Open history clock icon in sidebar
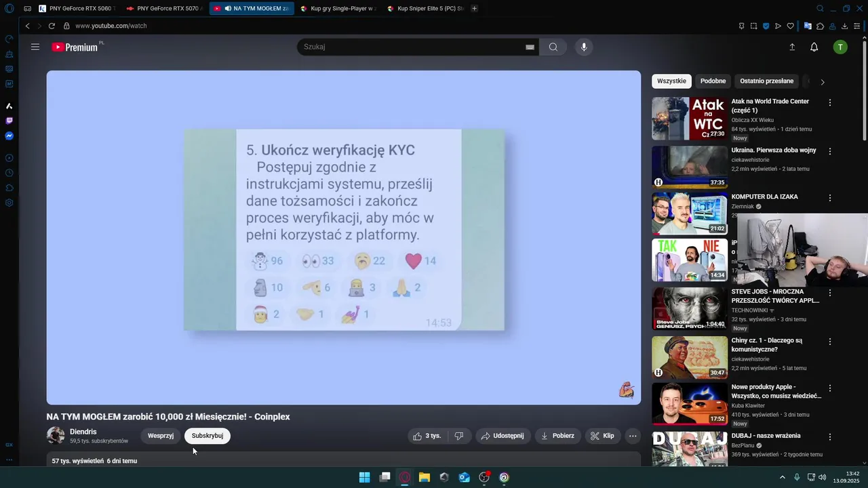This screenshot has height=488, width=868. click(x=9, y=173)
